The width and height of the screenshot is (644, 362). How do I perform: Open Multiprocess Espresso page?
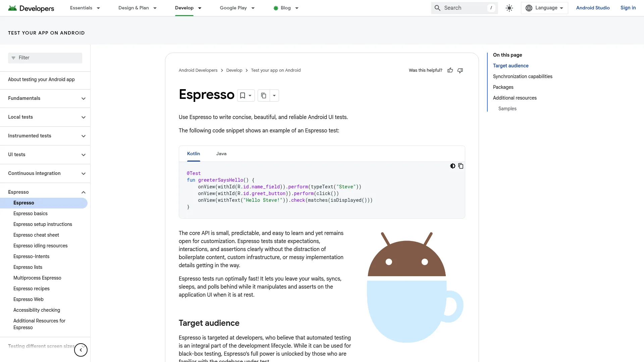click(37, 278)
